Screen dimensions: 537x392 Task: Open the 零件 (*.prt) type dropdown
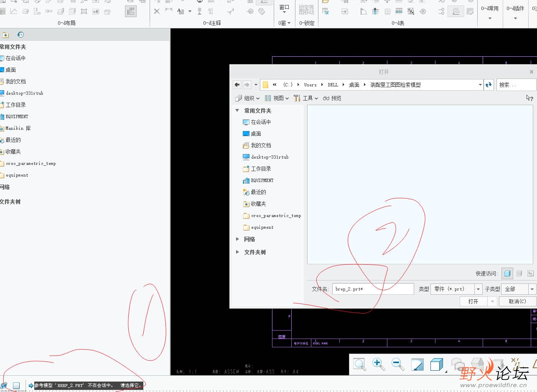[x=478, y=288]
